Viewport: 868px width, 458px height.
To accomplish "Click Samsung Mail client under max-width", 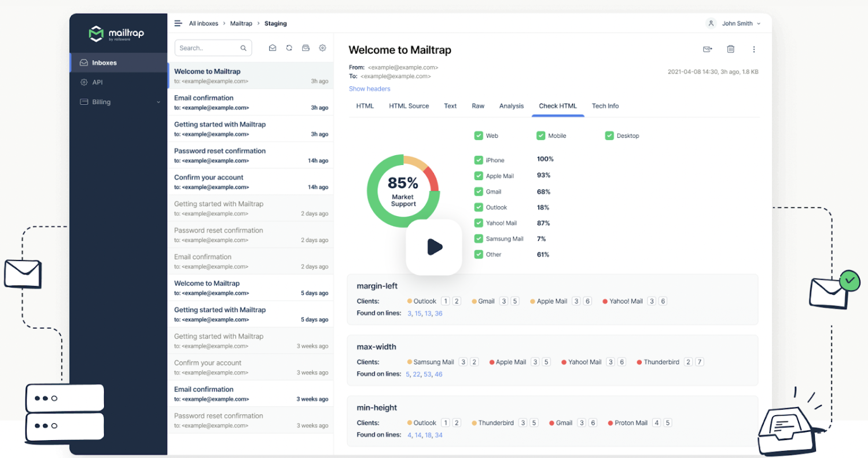I will click(433, 362).
